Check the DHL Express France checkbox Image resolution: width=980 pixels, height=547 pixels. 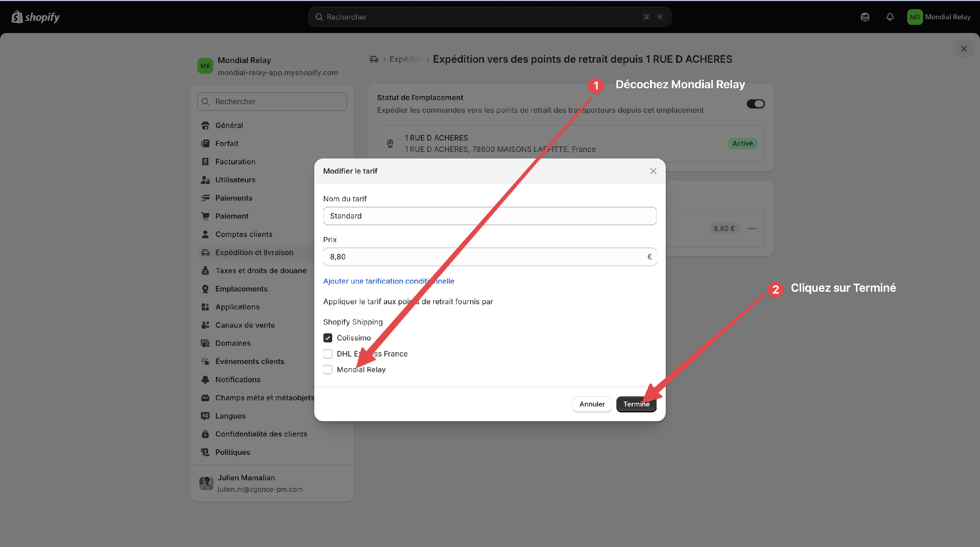pyautogui.click(x=328, y=354)
